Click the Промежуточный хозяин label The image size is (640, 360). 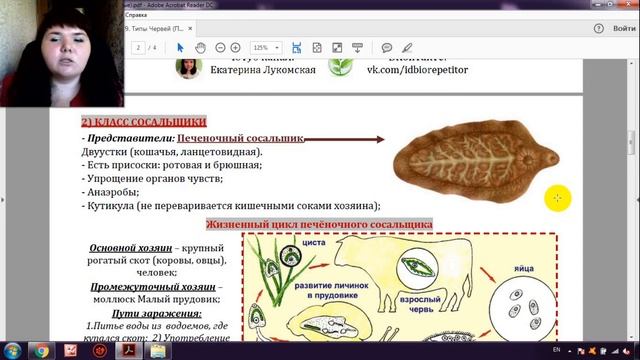153,287
